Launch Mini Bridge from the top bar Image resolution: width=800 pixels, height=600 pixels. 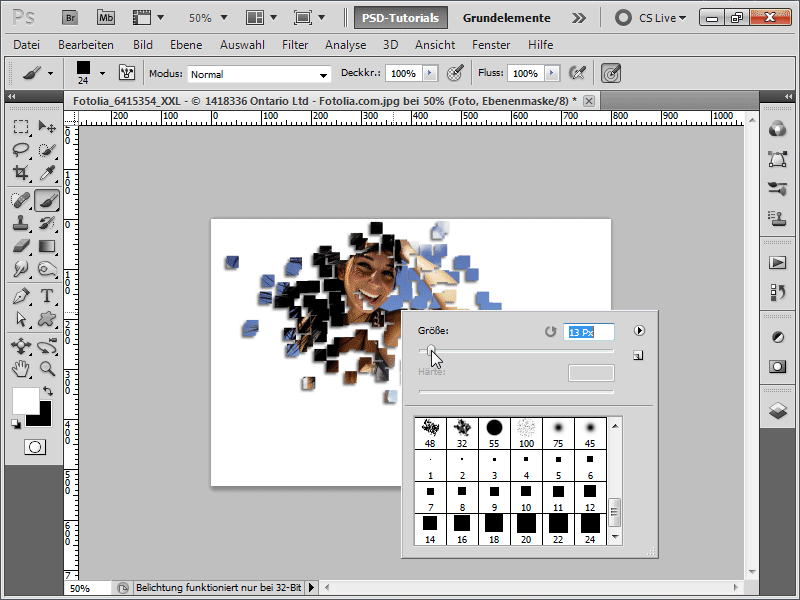tap(106, 18)
